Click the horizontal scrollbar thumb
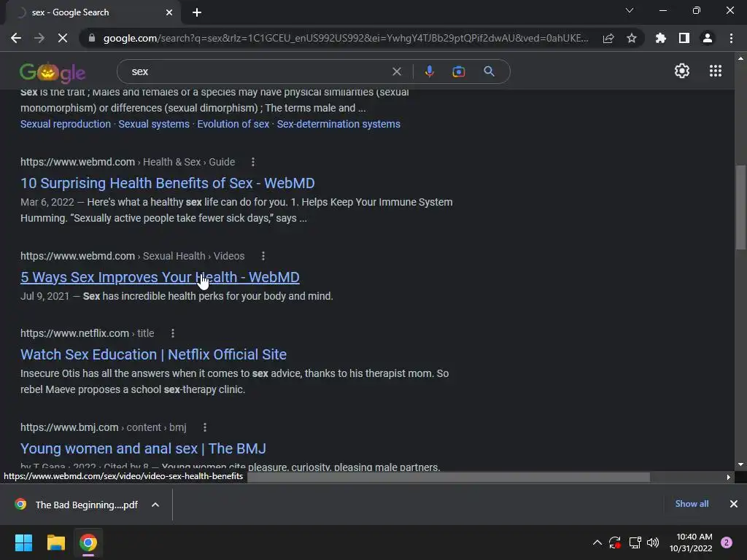The height and width of the screenshot is (560, 747). tap(448, 477)
